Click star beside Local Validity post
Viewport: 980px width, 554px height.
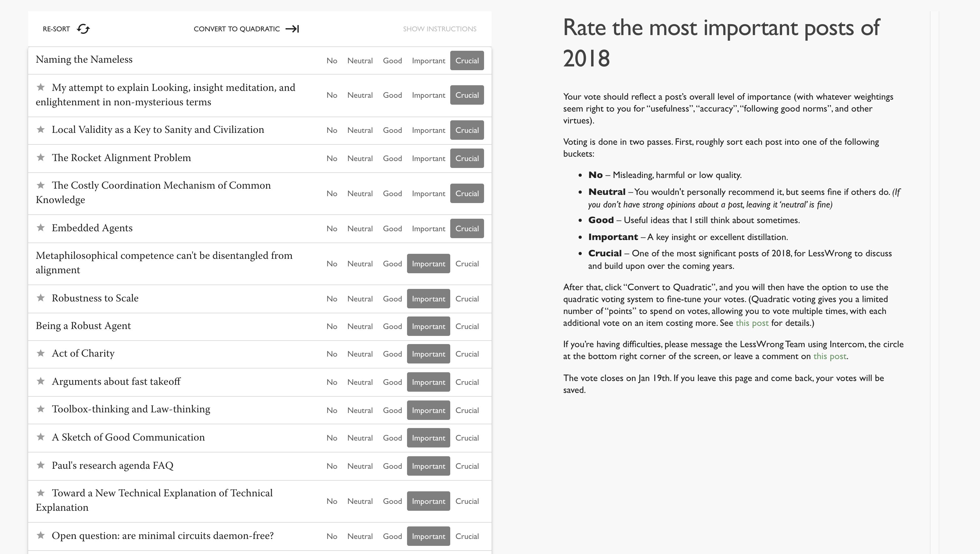click(40, 129)
